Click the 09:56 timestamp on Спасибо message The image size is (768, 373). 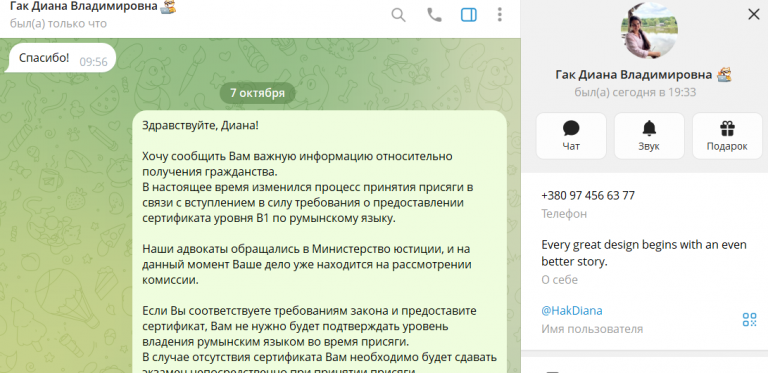coord(93,62)
